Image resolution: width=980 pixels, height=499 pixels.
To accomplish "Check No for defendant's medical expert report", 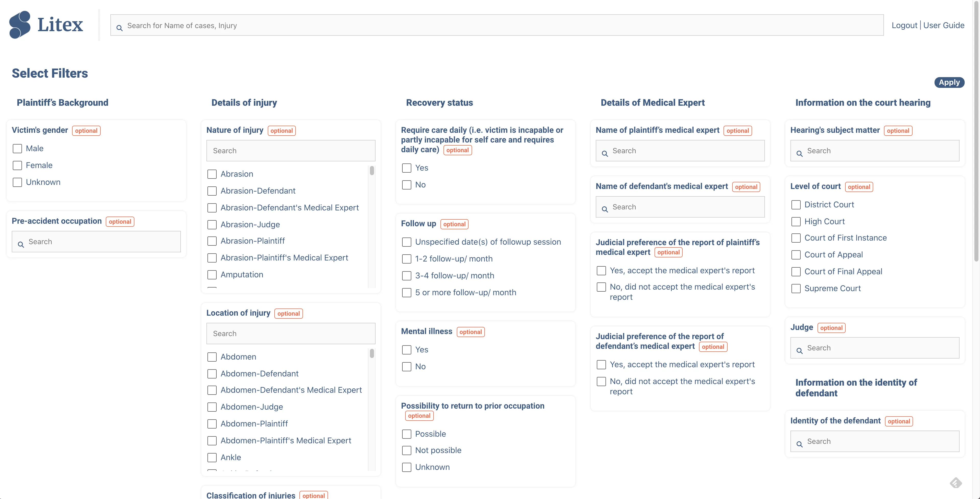I will (x=601, y=381).
